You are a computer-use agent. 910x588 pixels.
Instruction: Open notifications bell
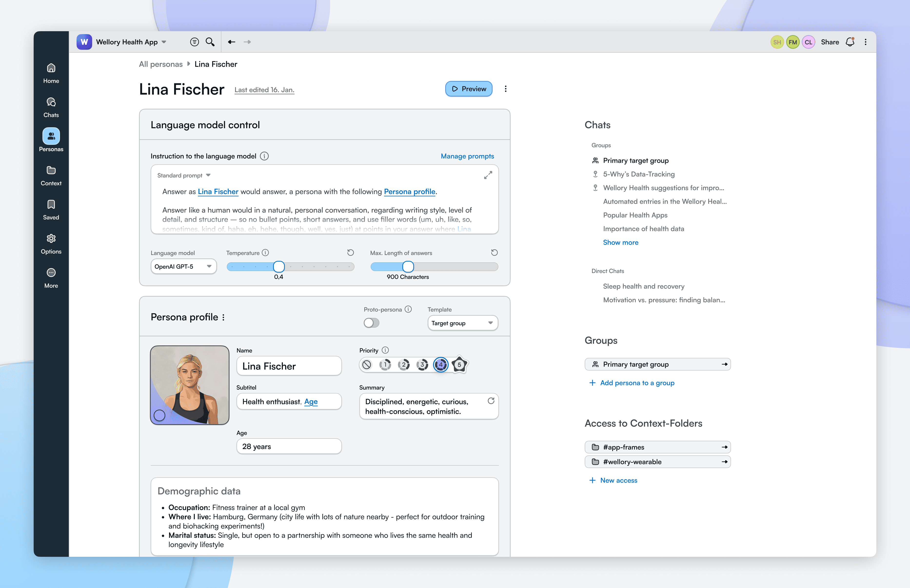[x=850, y=42]
